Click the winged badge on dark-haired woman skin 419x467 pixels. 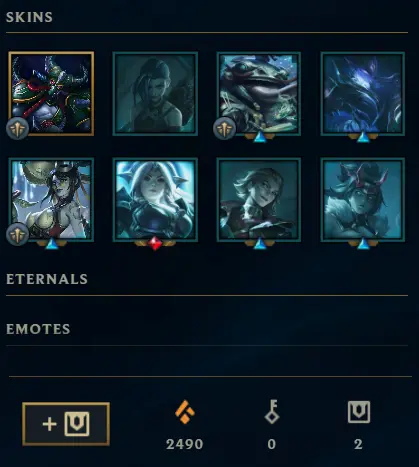(x=17, y=234)
